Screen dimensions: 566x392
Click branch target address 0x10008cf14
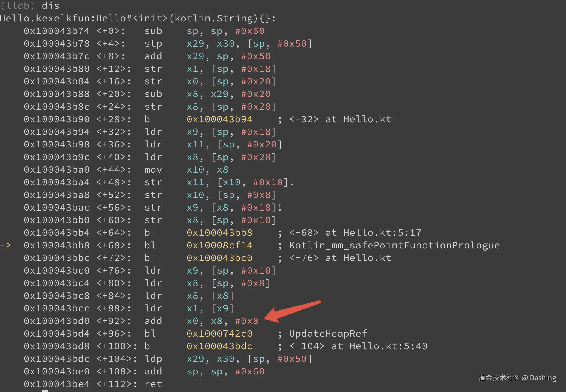219,245
